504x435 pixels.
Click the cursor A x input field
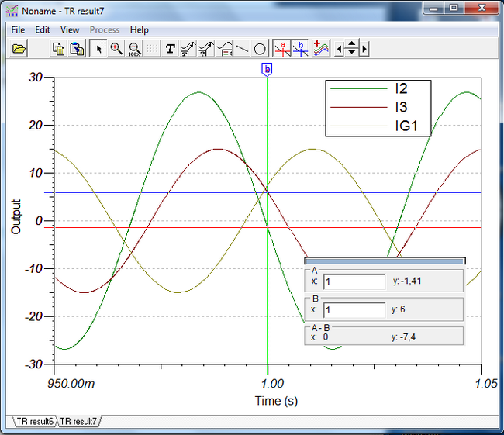click(x=354, y=282)
